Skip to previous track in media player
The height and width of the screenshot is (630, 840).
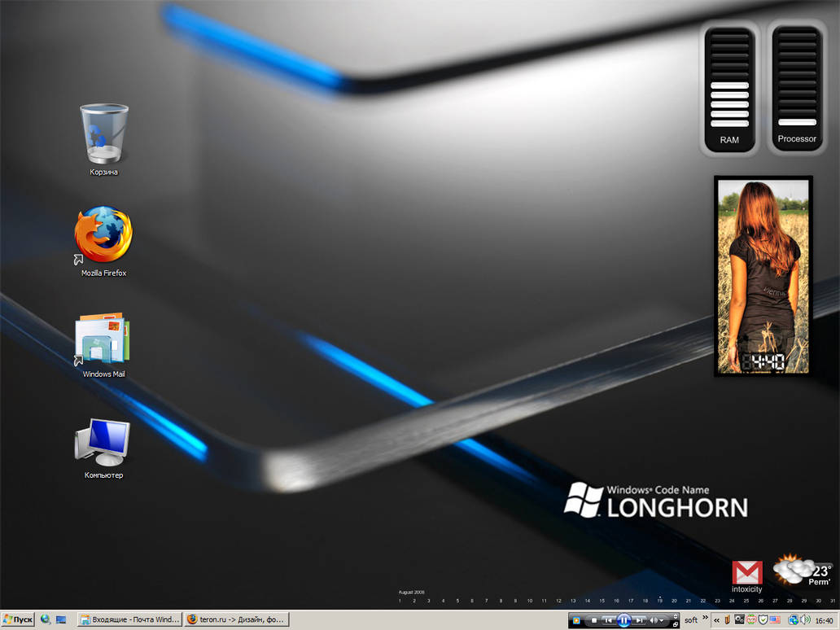tap(608, 620)
